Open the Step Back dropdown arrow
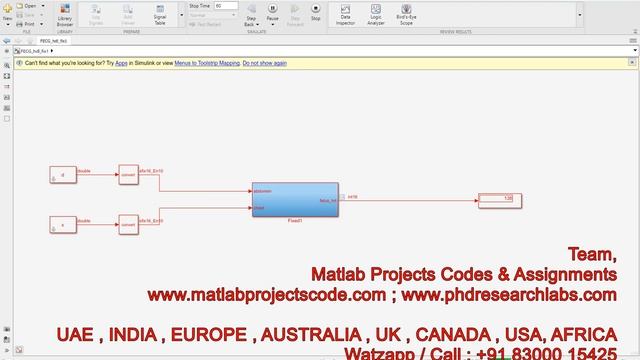 [x=258, y=24]
